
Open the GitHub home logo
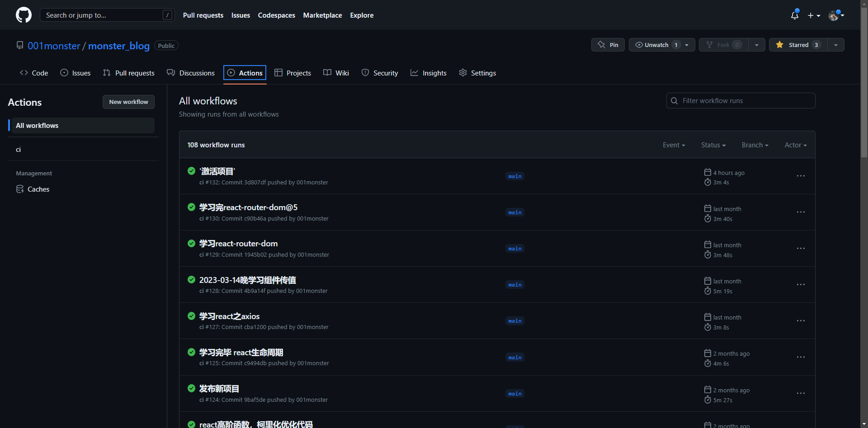24,15
